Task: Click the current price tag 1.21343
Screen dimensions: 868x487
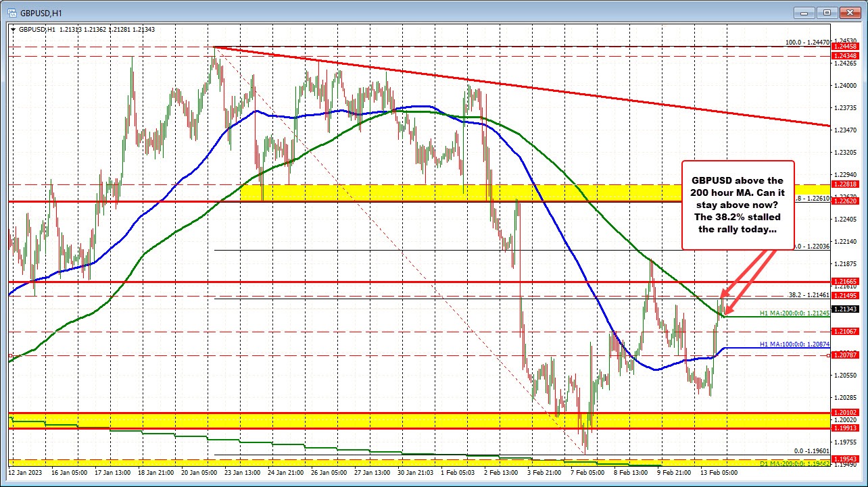Action: pos(846,309)
